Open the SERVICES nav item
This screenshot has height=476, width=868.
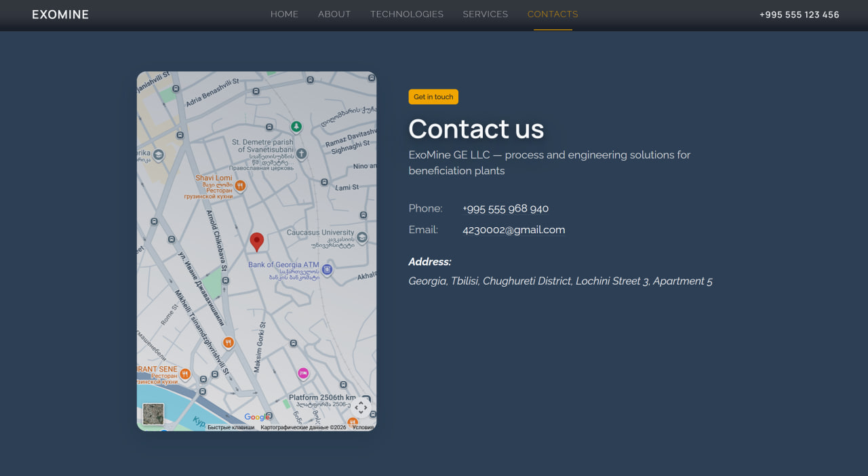pyautogui.click(x=486, y=14)
